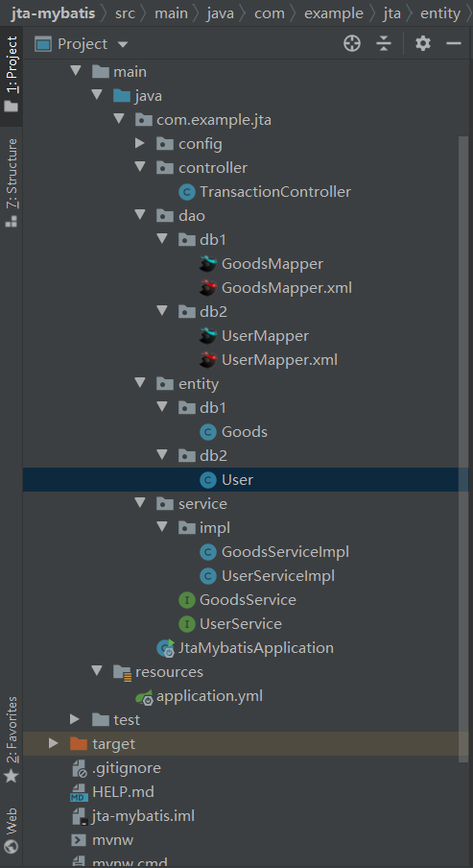473x868 pixels.
Task: Hide the Project tool window
Action: pos(454,43)
